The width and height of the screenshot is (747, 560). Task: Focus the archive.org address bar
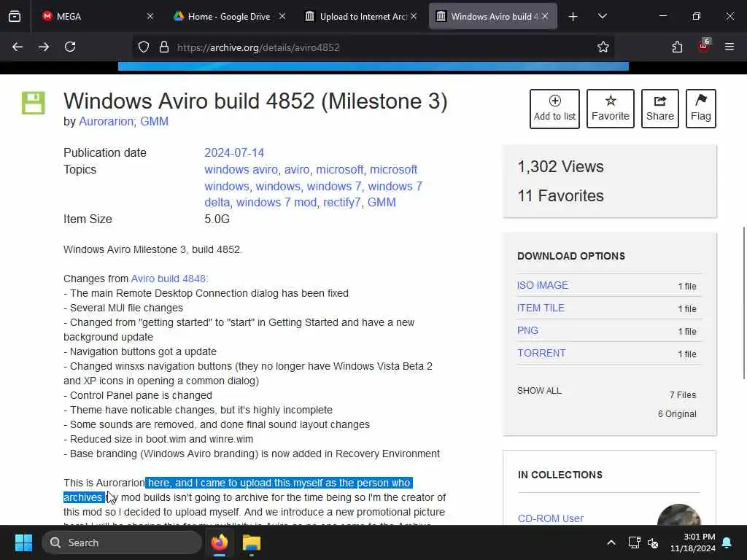pyautogui.click(x=371, y=47)
